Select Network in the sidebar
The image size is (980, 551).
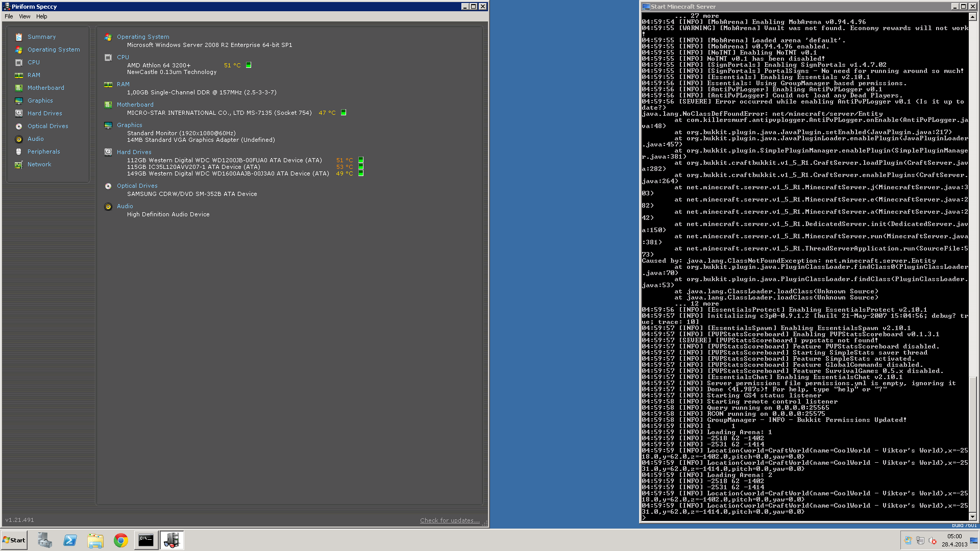pos(39,164)
